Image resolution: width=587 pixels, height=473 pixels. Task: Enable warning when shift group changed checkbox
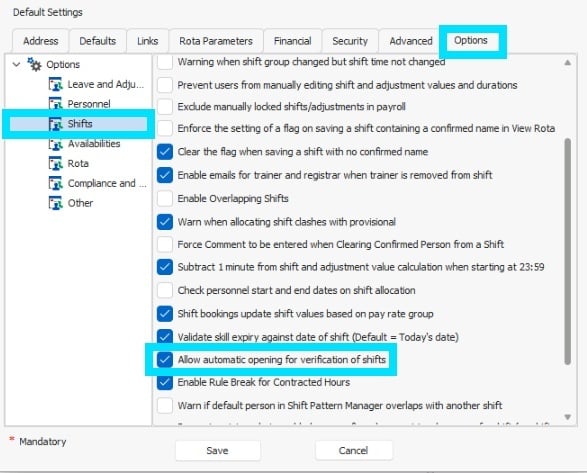coord(165,62)
